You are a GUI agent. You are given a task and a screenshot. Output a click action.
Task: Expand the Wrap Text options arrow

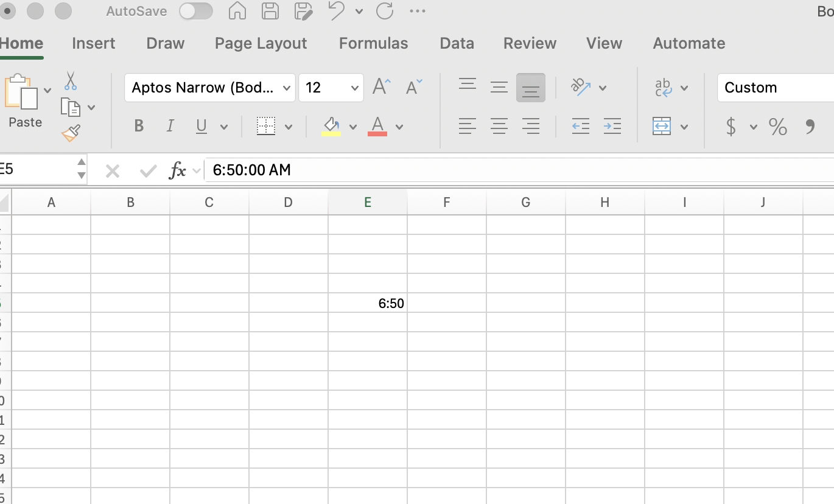tap(684, 88)
